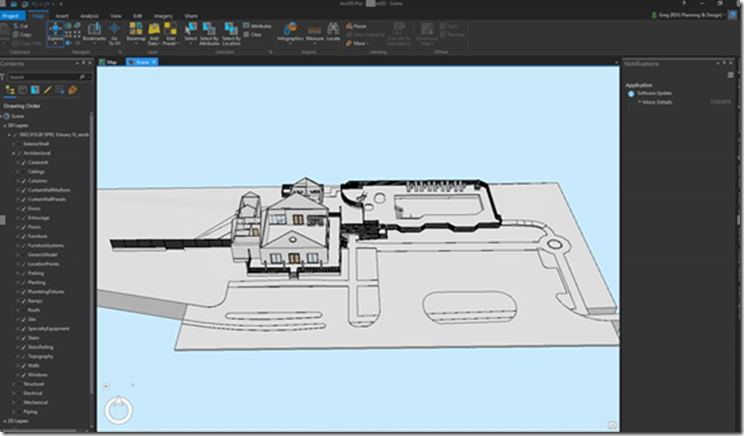Switch to the Insert ribbon tab

(x=62, y=16)
